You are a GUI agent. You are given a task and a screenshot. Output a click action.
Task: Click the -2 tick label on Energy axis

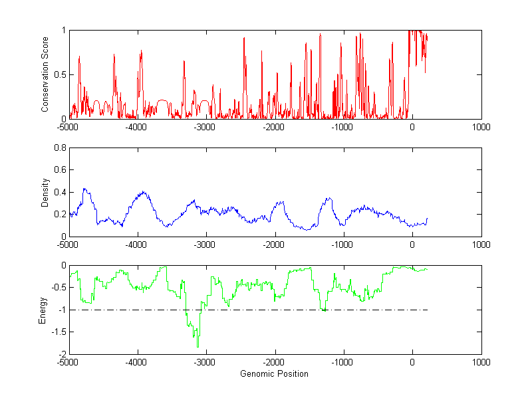61,354
